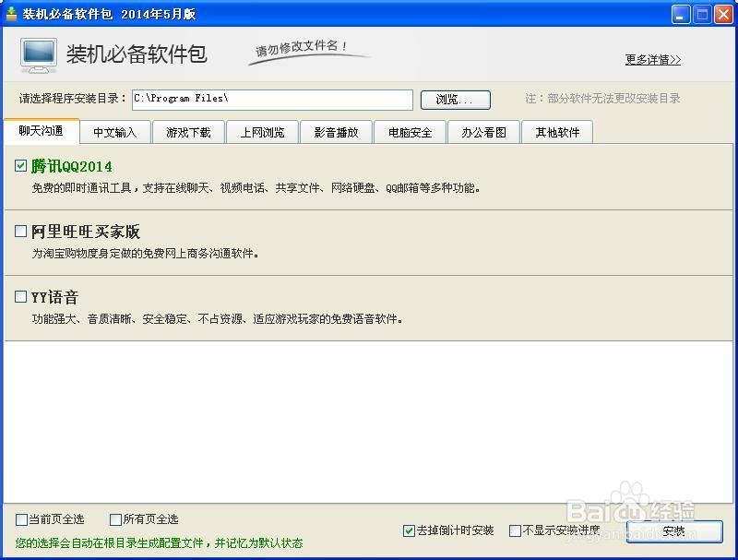Click description 为淘宝购物度身定做的免费网上商务沟通软件
Image resolution: width=738 pixels, height=560 pixels.
coord(146,254)
